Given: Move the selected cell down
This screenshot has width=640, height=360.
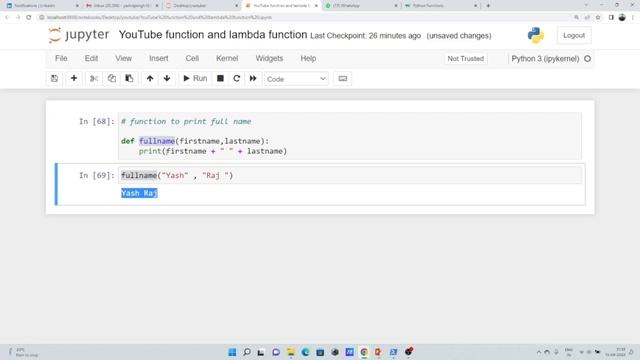Looking at the screenshot, I should pyautogui.click(x=167, y=78).
